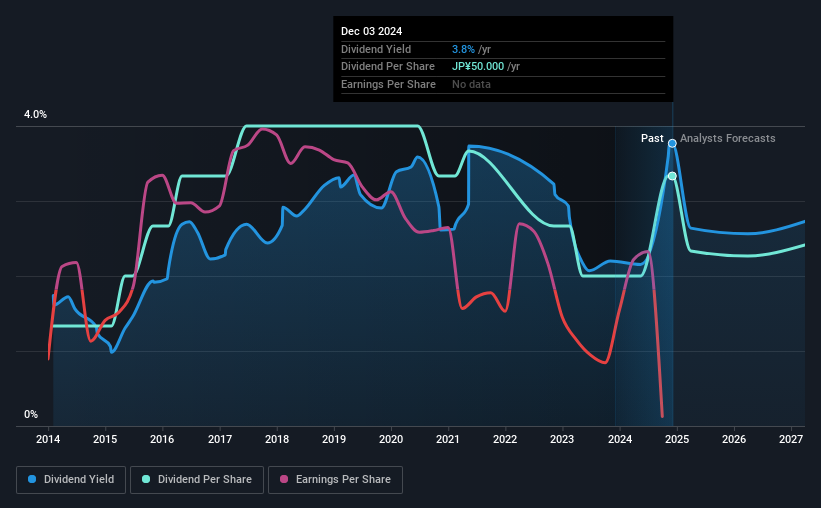The image size is (821, 508).
Task: Click the Dividend Yield tooltip row label
Action: click(x=376, y=49)
